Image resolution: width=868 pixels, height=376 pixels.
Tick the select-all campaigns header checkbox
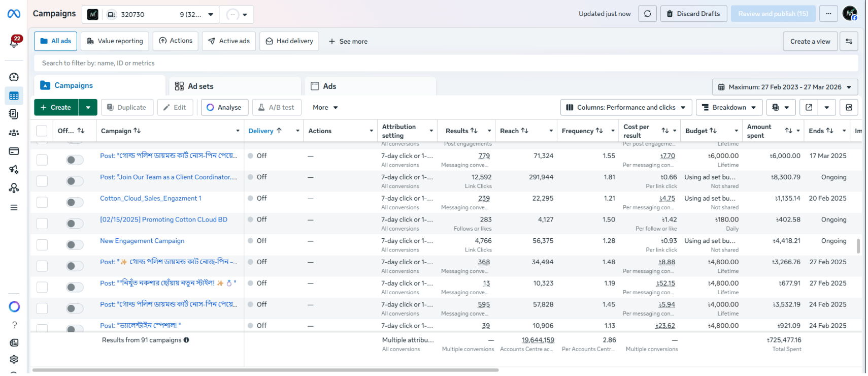click(x=42, y=131)
